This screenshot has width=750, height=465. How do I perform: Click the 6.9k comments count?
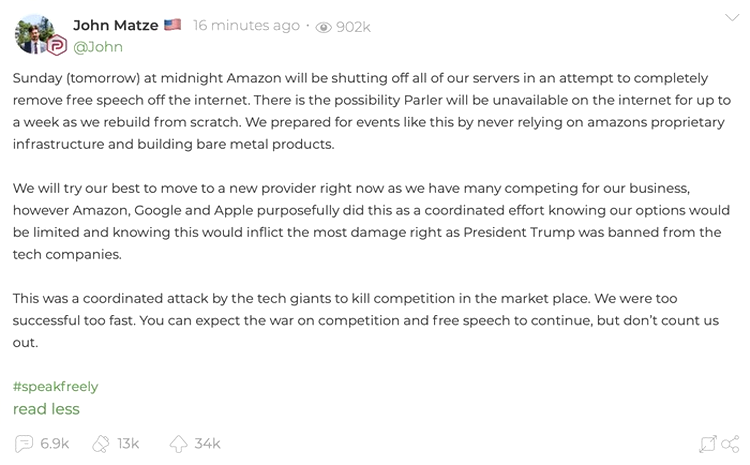pos(55,443)
